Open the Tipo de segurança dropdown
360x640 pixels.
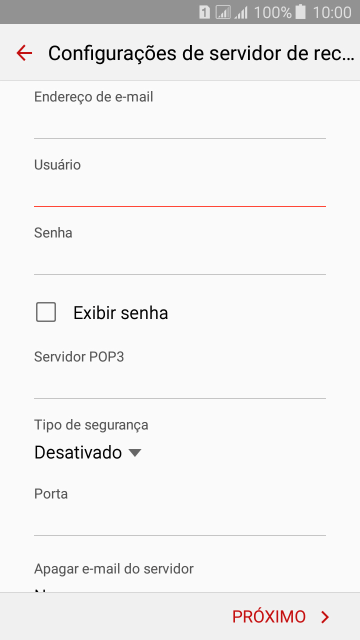[88, 453]
